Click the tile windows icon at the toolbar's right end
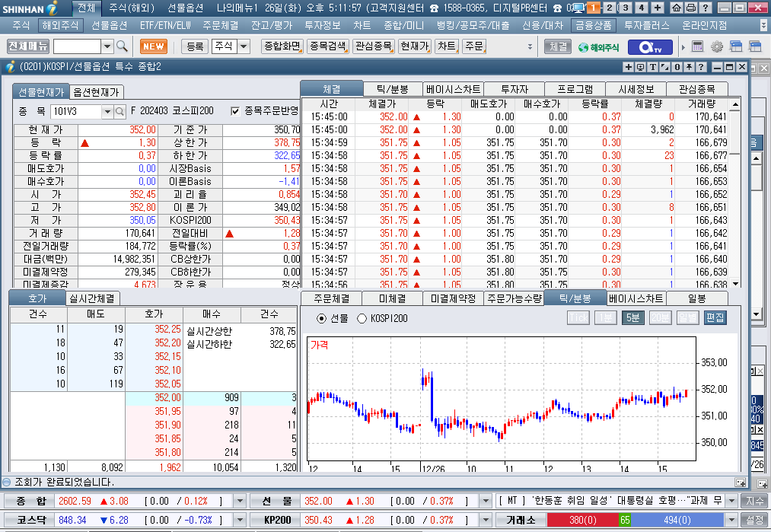Image resolution: width=771 pixels, height=532 pixels. pos(755,46)
